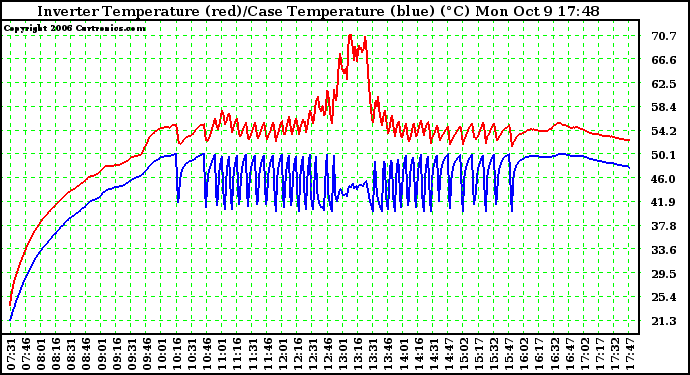This screenshot has height=375, width=690.
Task: Select the 62.5 y-axis value
Action: pyautogui.click(x=664, y=84)
